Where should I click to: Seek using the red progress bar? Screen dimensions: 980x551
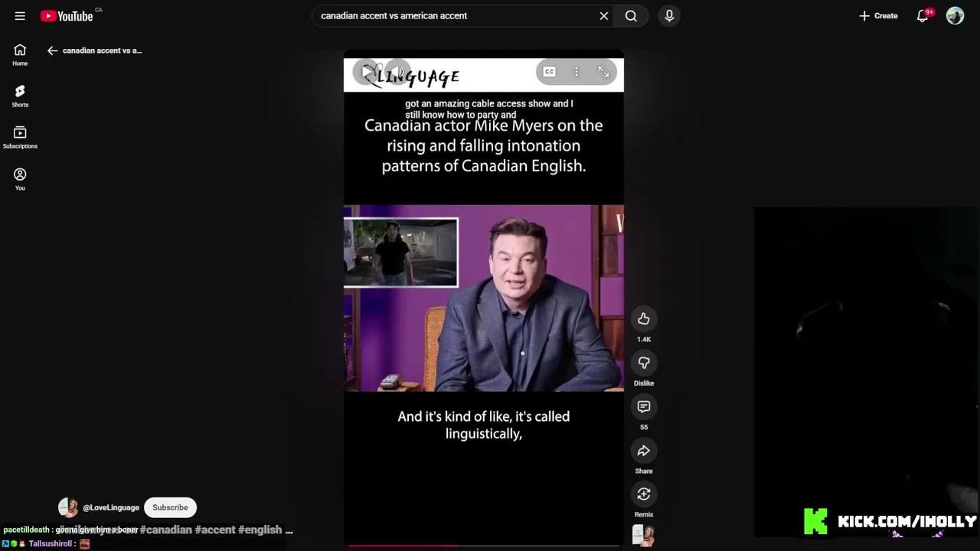(484, 546)
